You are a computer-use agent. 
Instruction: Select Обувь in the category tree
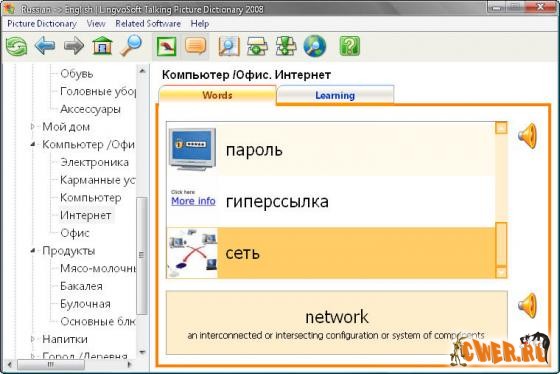[77, 74]
